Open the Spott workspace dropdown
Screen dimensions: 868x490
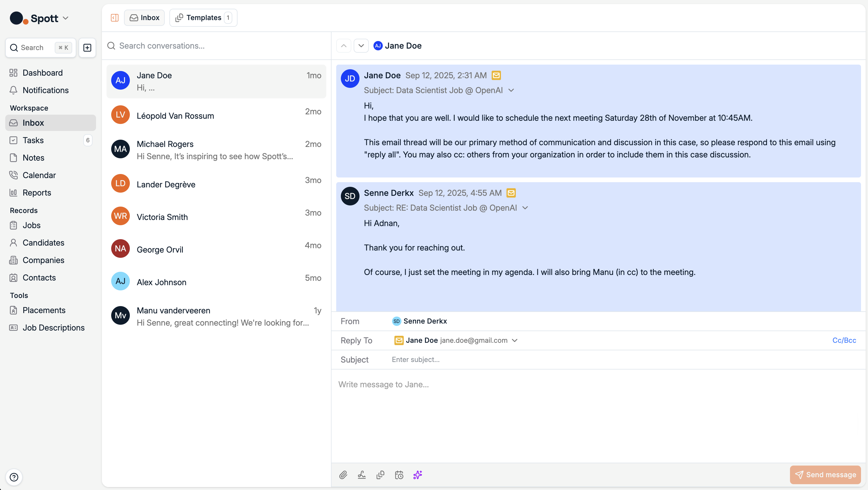66,18
